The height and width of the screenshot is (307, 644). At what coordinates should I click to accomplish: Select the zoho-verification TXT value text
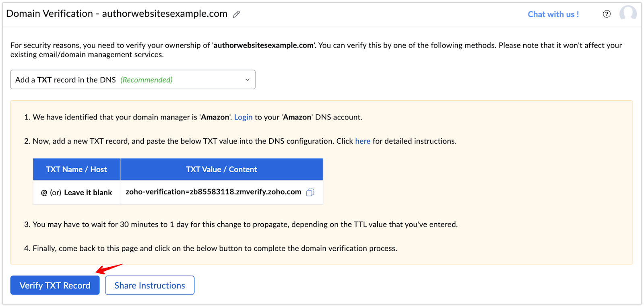(x=213, y=192)
